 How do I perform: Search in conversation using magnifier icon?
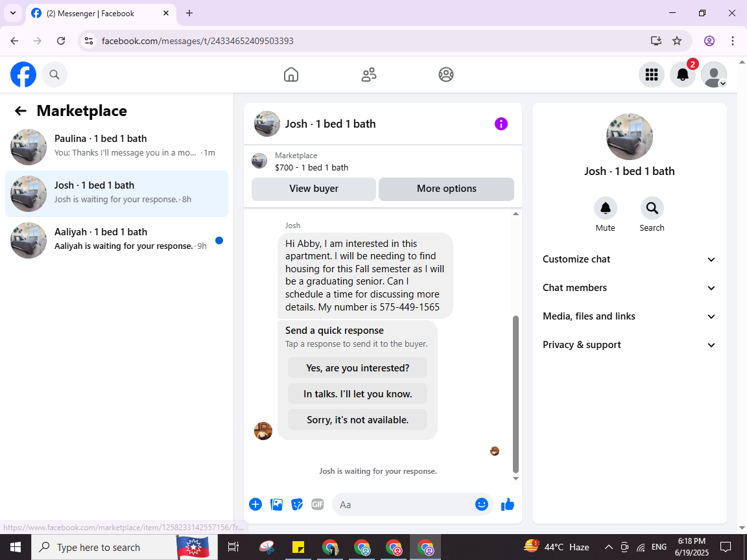(652, 209)
